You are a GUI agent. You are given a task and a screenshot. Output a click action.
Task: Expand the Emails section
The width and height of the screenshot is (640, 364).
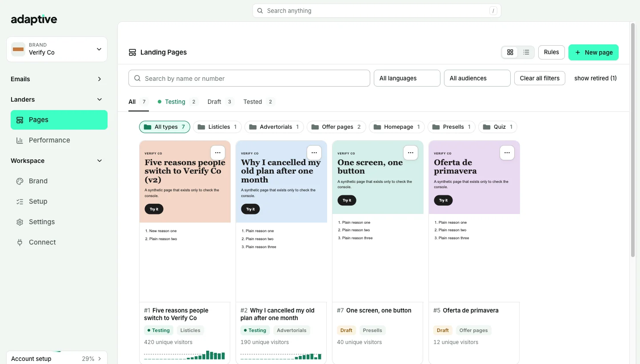click(57, 79)
